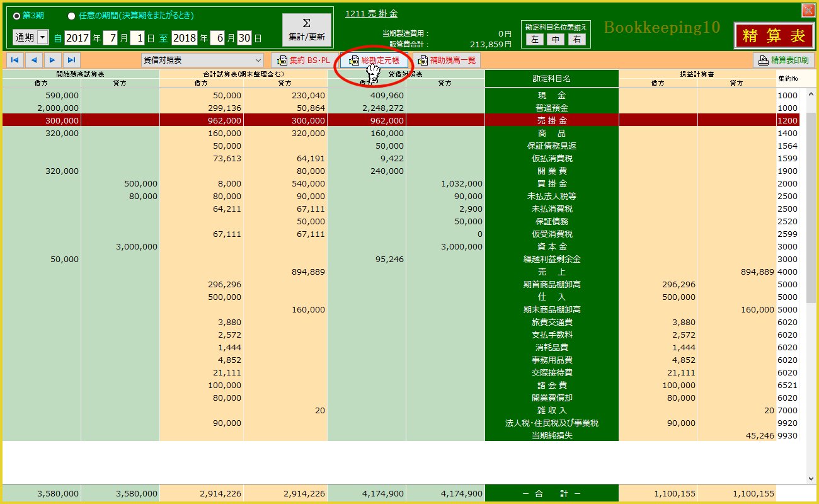
Task: Select 任意の期間 radio option
Action: [x=71, y=15]
